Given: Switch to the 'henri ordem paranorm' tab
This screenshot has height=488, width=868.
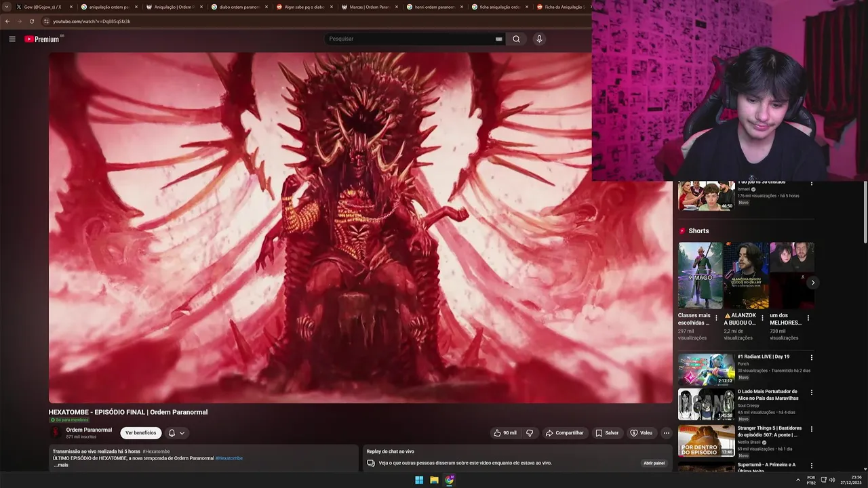Looking at the screenshot, I should (435, 7).
